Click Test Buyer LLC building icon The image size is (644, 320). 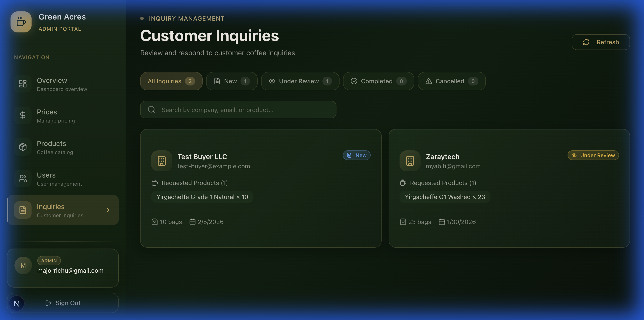pos(161,161)
